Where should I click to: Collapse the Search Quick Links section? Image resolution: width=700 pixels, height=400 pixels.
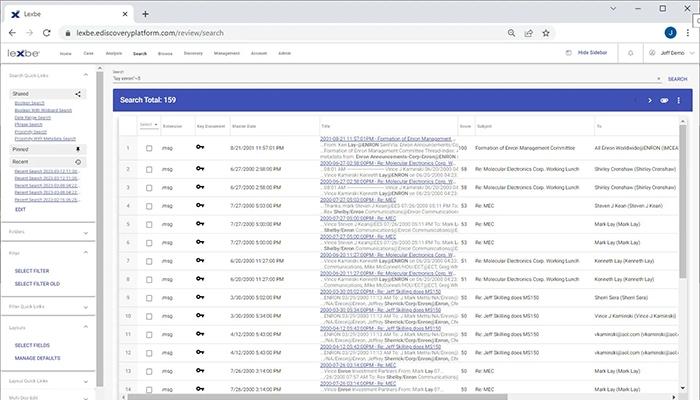[x=86, y=75]
